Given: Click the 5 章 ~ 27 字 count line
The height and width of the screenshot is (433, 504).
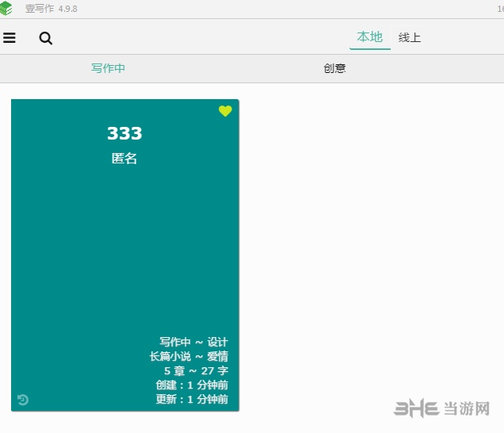Looking at the screenshot, I should [x=196, y=370].
